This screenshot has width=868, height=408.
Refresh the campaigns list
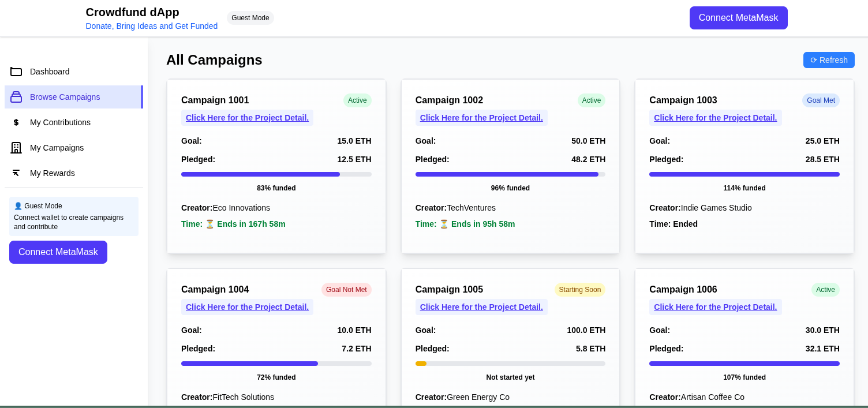click(829, 60)
